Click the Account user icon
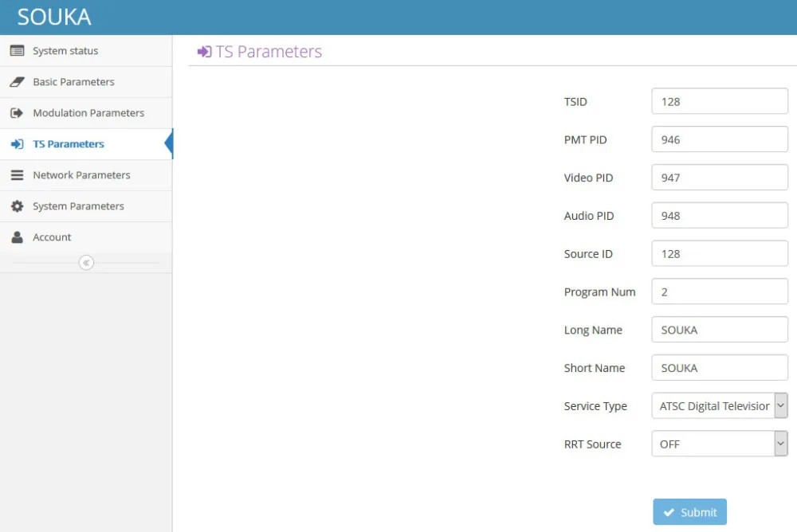The image size is (797, 532). pyautogui.click(x=17, y=237)
